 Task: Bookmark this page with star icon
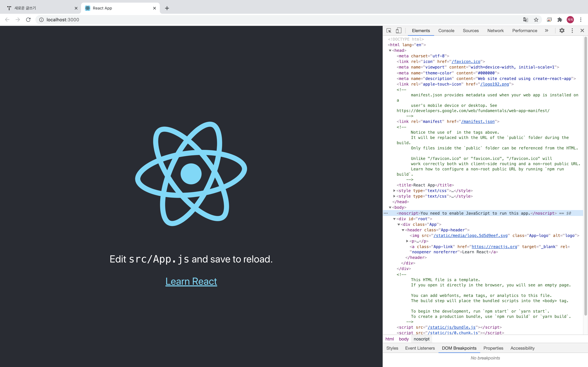point(536,20)
